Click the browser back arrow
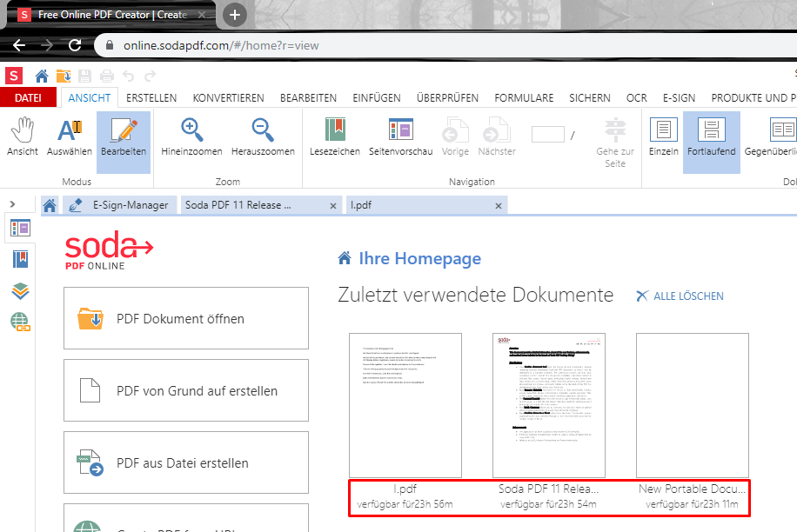The height and width of the screenshot is (532, 797). [19, 45]
